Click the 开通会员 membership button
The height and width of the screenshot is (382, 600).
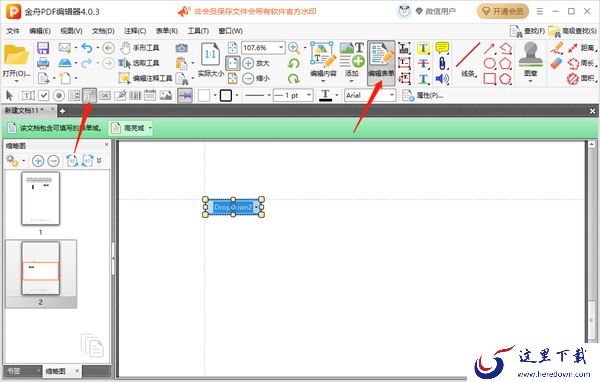502,11
